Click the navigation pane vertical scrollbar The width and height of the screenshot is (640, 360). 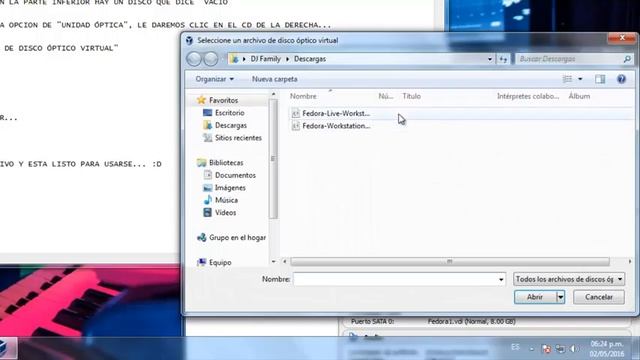pyautogui.click(x=273, y=159)
